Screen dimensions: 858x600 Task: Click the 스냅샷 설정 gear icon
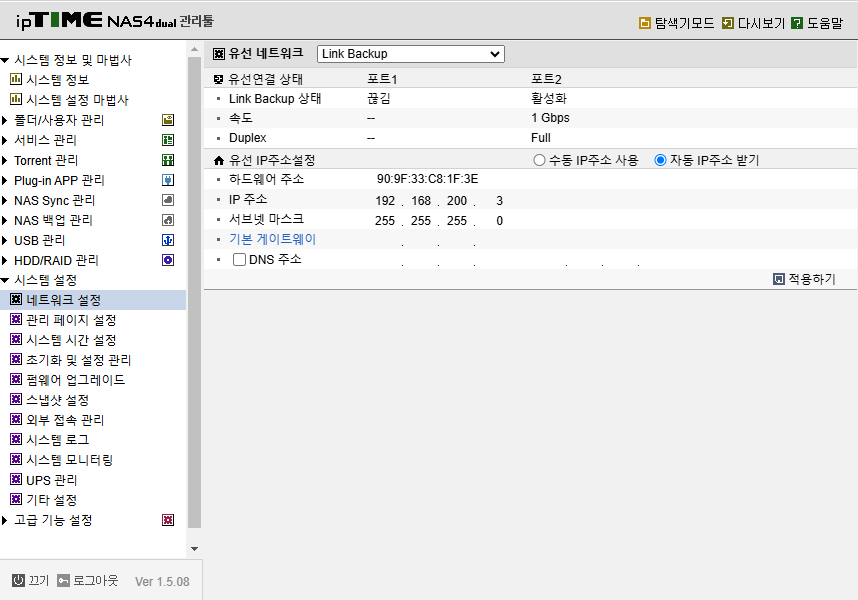pos(16,399)
